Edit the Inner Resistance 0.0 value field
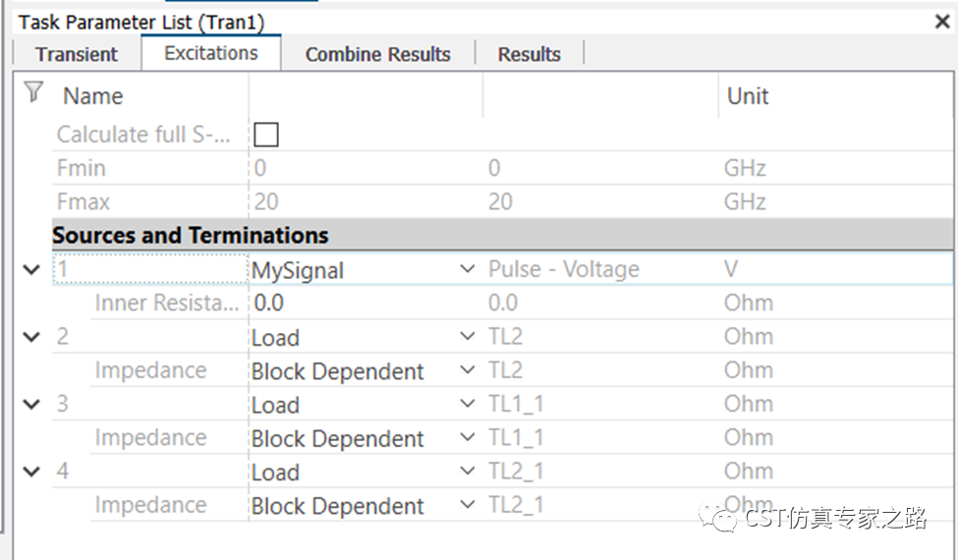Screen dimensions: 958x560 click(366, 303)
